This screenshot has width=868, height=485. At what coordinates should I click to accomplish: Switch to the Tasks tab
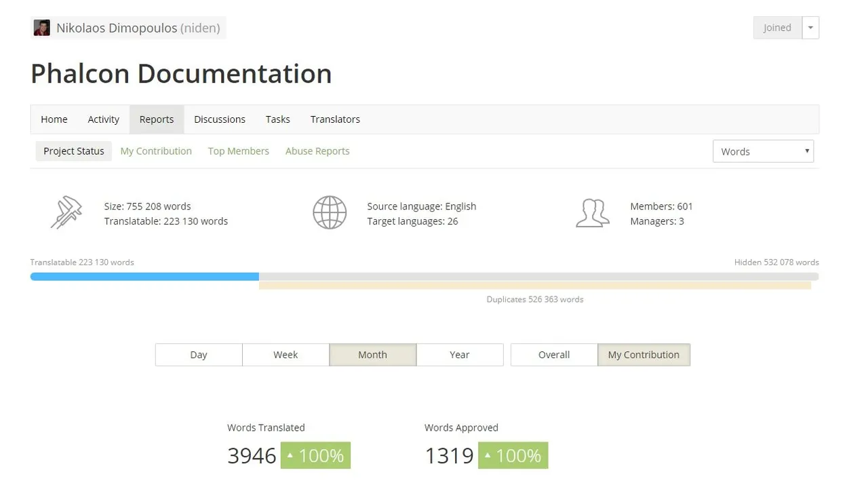click(278, 119)
